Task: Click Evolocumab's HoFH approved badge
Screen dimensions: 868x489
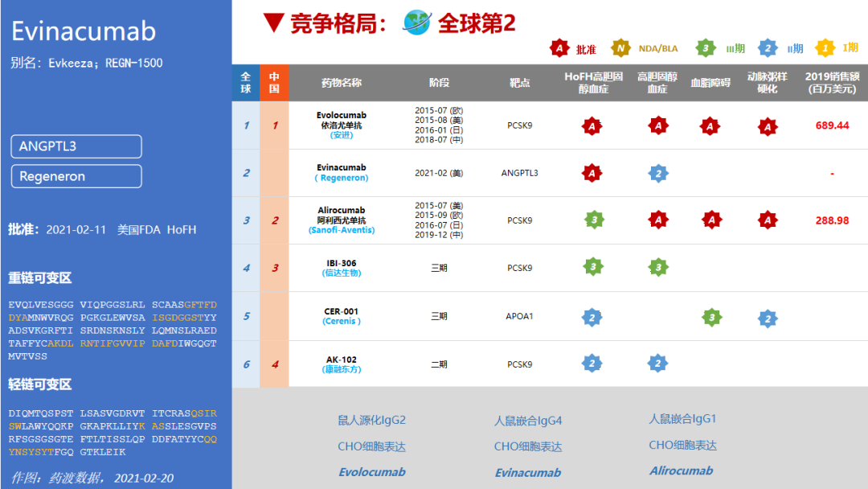Action: click(x=592, y=126)
